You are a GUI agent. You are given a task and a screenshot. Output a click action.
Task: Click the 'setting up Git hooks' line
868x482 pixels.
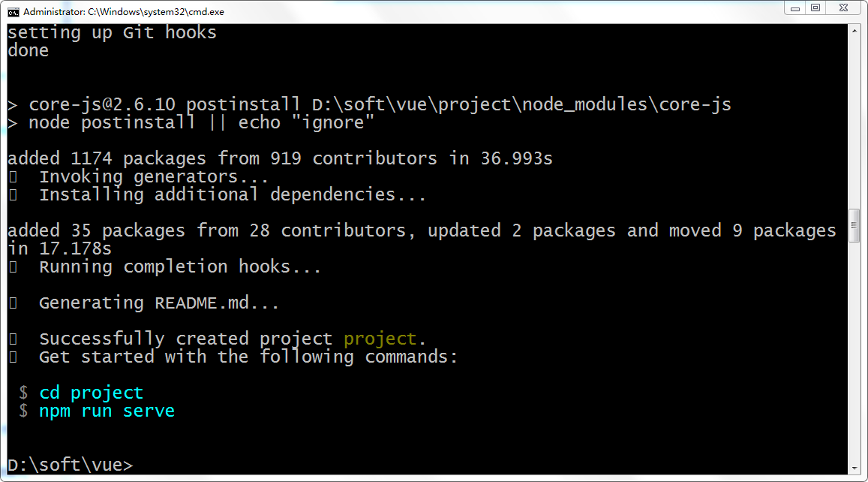[x=112, y=32]
